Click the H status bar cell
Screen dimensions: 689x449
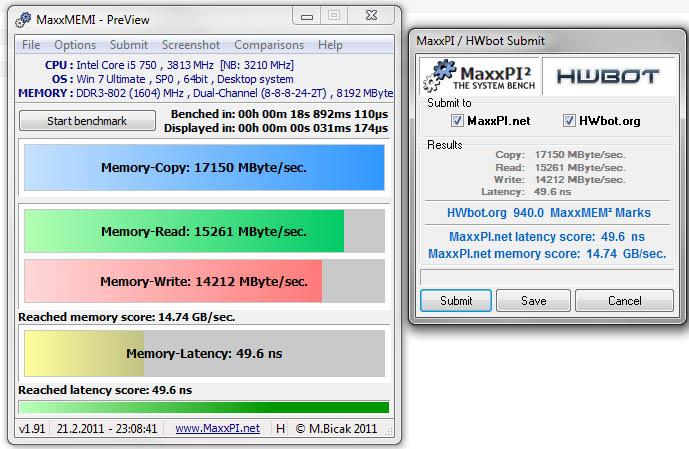(x=280, y=428)
